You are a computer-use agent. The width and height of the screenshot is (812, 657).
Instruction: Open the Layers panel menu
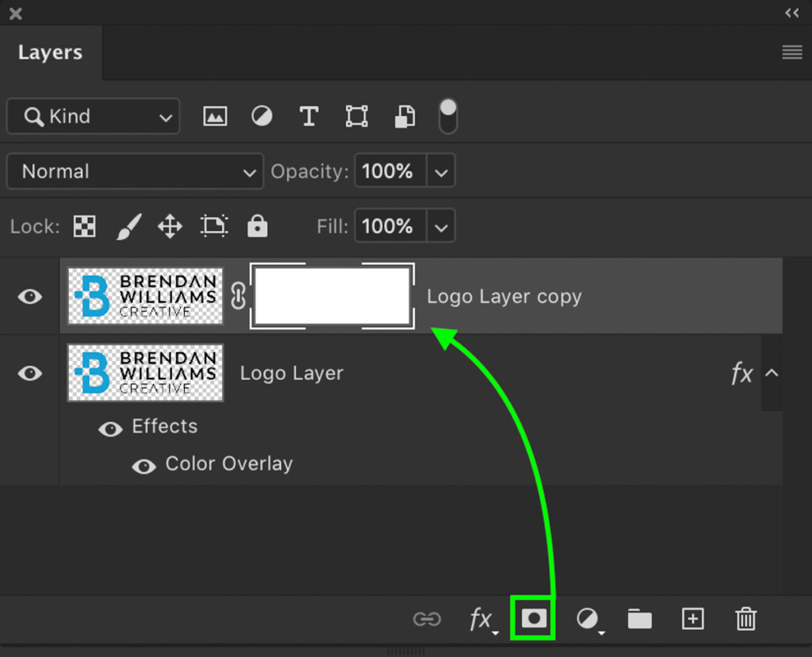tap(792, 52)
